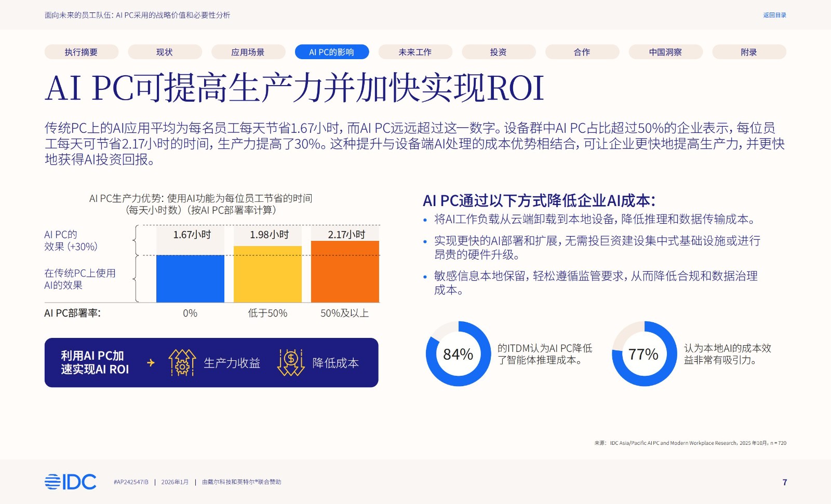Open the 执行摘要 tab
The width and height of the screenshot is (831, 504).
(x=81, y=52)
